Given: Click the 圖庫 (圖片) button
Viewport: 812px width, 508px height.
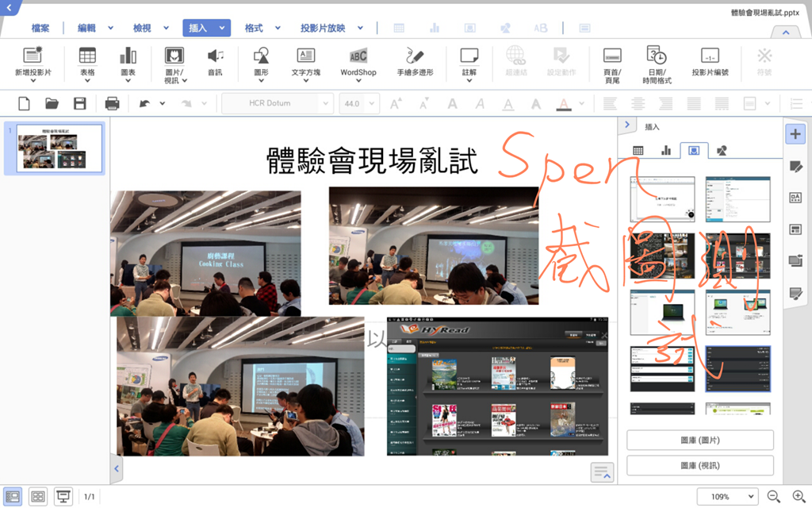Looking at the screenshot, I should click(700, 440).
